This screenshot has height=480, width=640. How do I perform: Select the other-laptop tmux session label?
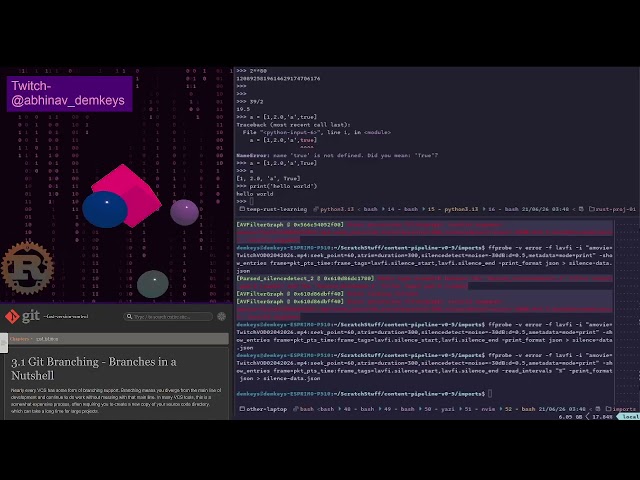click(x=267, y=409)
